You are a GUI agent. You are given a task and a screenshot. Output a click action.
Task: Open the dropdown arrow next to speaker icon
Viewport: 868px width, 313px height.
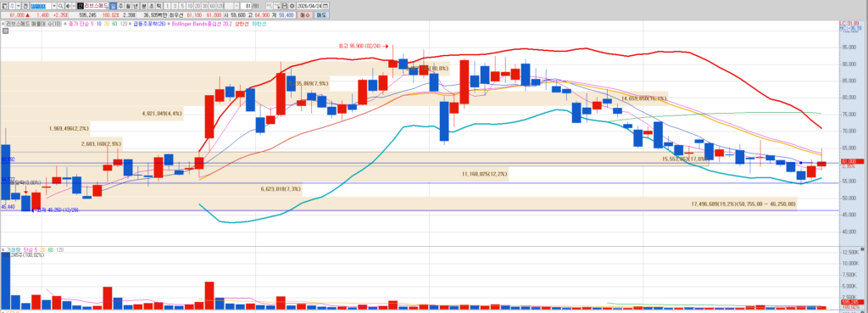click(x=75, y=6)
